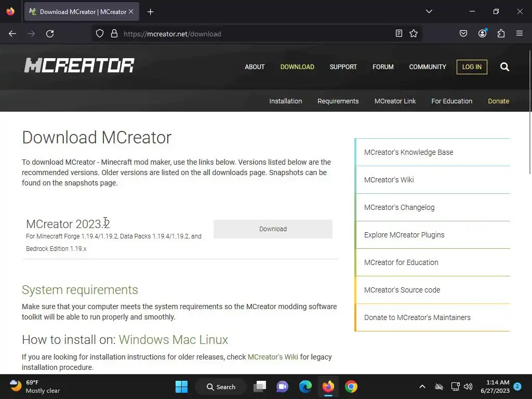Open Donate to MCreator's Maintainers link
The height and width of the screenshot is (399, 532).
(x=433, y=317)
